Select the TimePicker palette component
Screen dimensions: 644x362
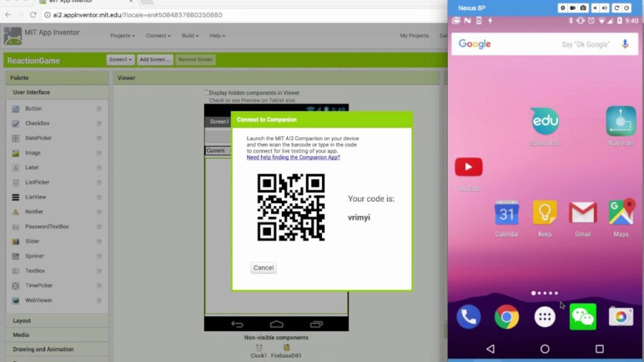(x=38, y=286)
